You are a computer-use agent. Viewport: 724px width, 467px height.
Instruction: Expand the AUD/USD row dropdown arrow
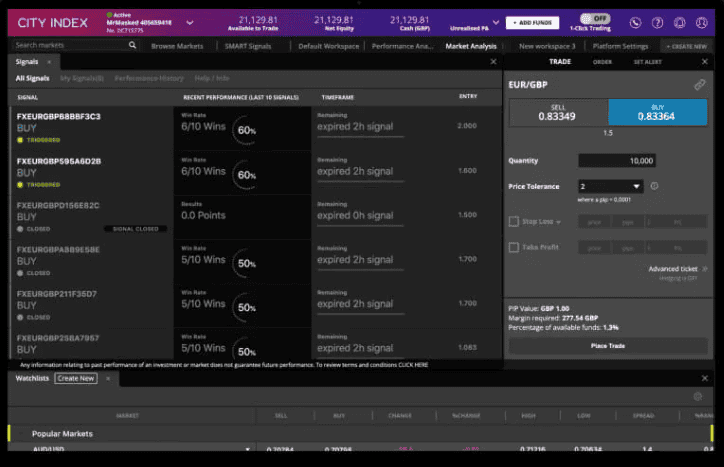[x=247, y=449]
